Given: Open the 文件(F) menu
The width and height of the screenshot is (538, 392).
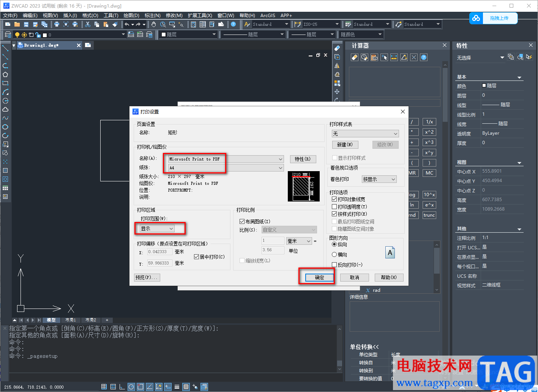Looking at the screenshot, I should [10, 16].
